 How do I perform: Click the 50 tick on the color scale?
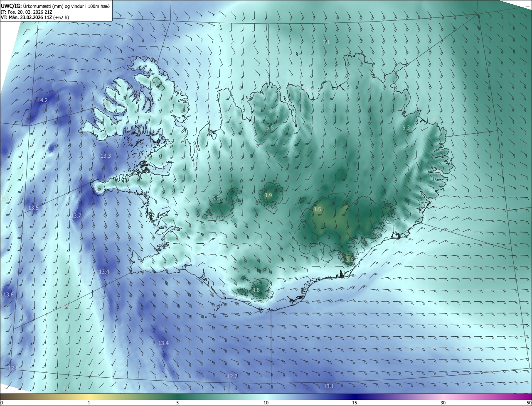coord(529,403)
